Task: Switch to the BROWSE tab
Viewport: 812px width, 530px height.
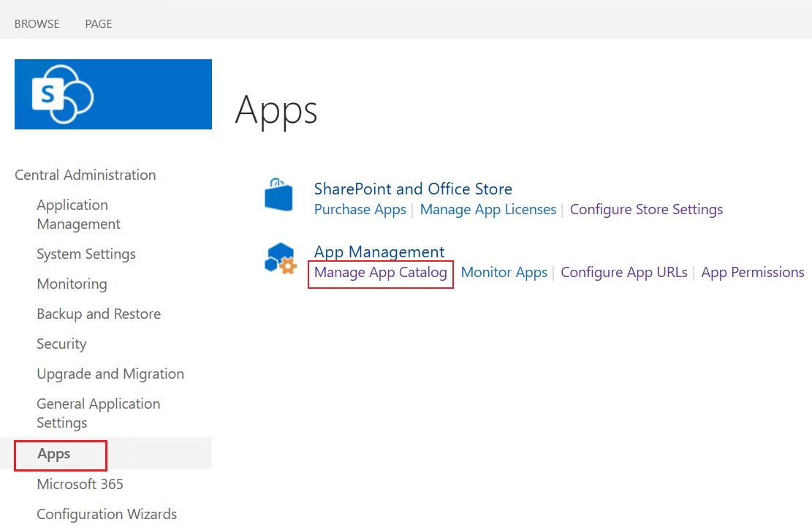Action: [x=37, y=23]
